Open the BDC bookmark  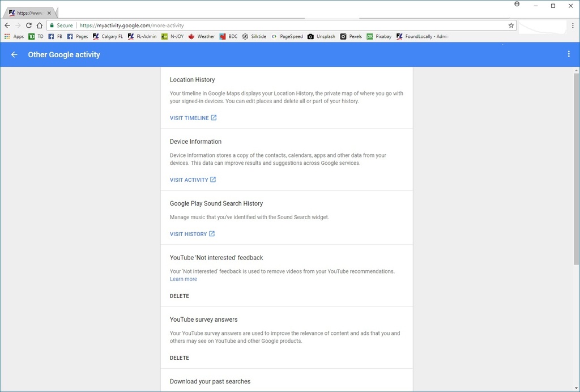click(228, 37)
